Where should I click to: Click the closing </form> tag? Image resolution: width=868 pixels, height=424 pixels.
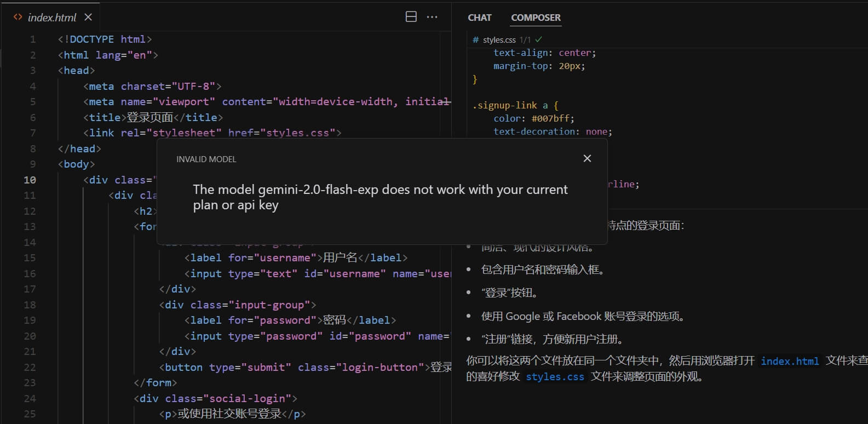pos(156,382)
